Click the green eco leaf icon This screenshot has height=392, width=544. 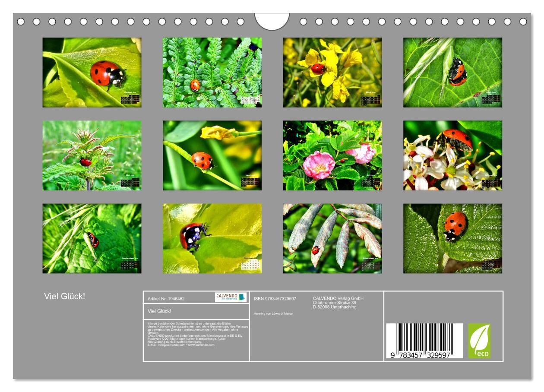pyautogui.click(x=479, y=341)
